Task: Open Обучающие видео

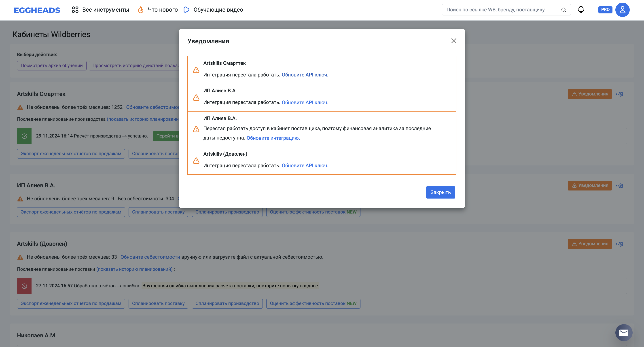Action: 213,10
